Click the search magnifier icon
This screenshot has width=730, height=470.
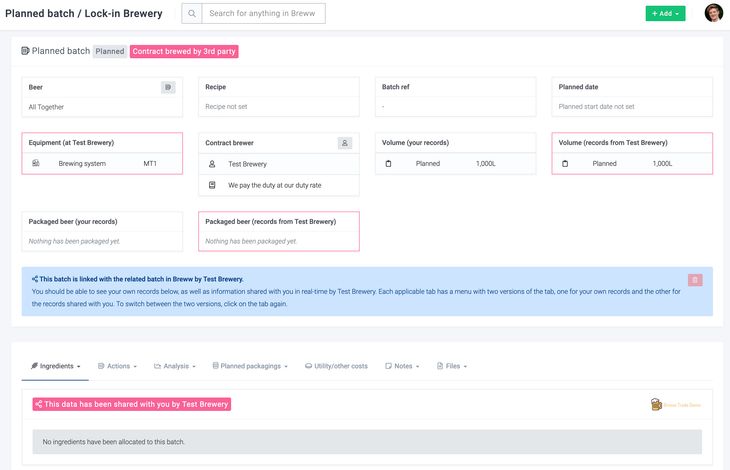pyautogui.click(x=192, y=14)
